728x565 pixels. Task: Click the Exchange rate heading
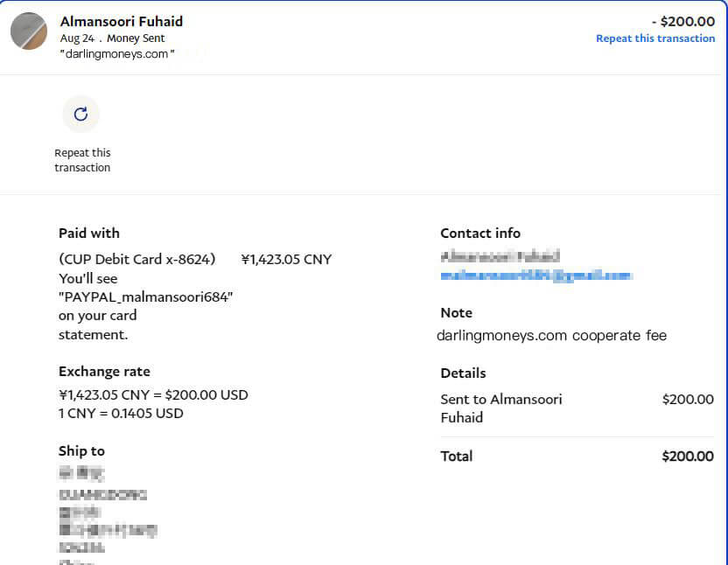pos(104,372)
